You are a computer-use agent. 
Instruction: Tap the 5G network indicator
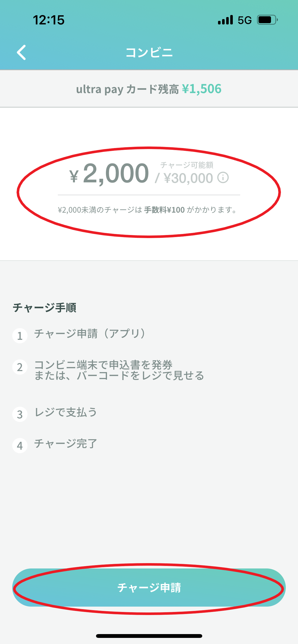[x=245, y=20]
